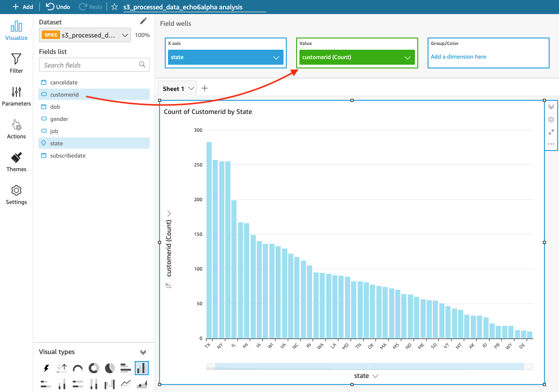
Task: Bookmark the analysis using the star icon
Action: pos(115,7)
